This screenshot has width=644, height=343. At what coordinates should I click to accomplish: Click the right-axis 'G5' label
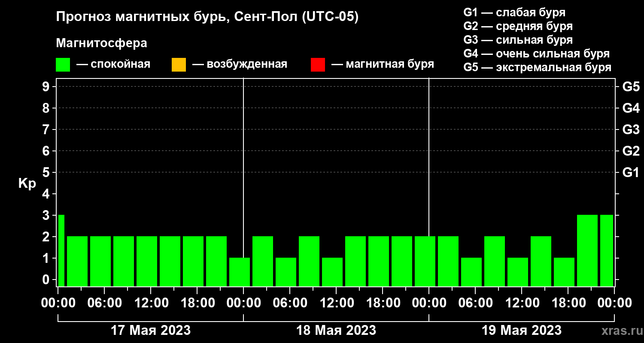coord(631,87)
